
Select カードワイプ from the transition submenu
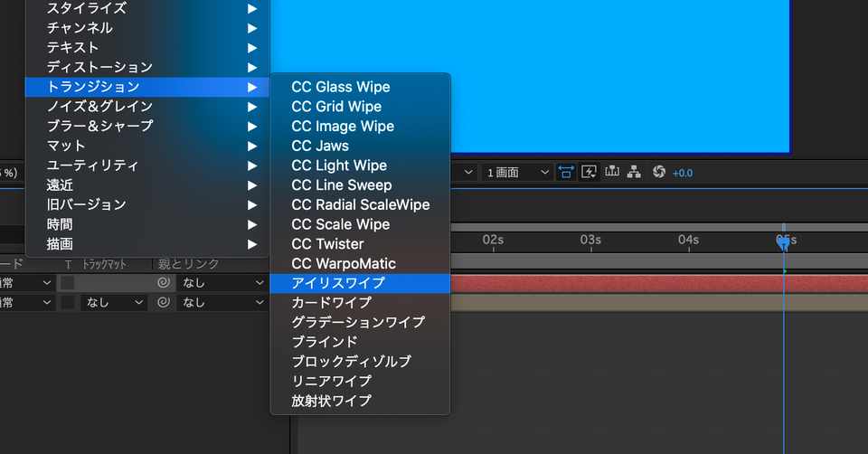click(361, 303)
